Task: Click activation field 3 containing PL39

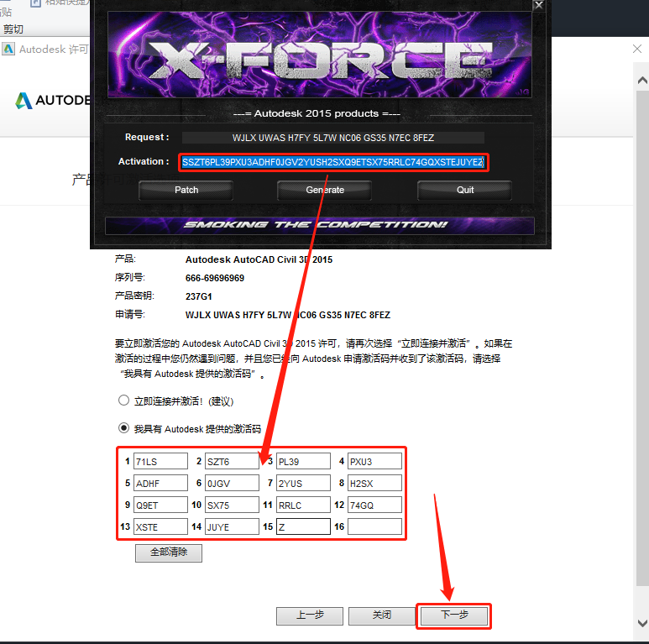Action: pos(303,461)
